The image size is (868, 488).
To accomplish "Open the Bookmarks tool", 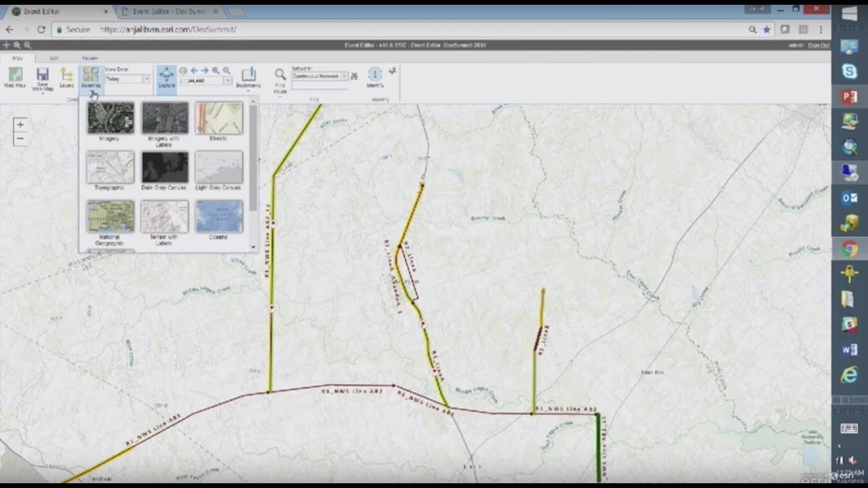I will pos(248,78).
